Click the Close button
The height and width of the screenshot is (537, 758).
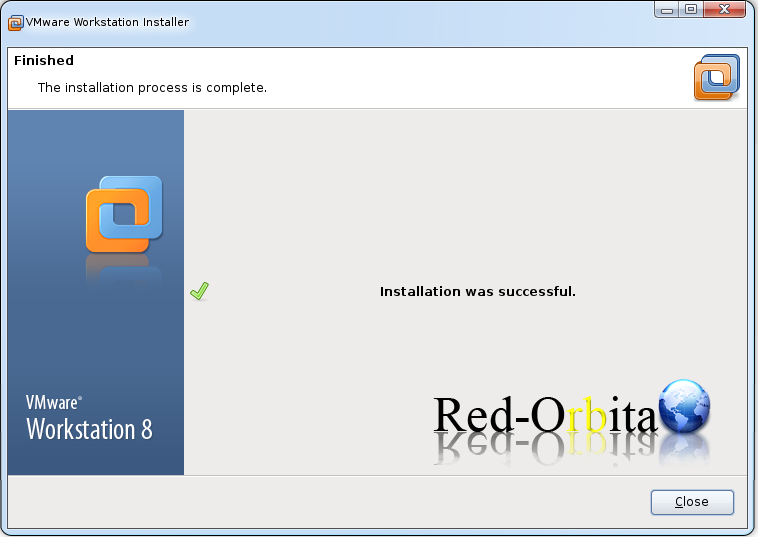pyautogui.click(x=692, y=502)
